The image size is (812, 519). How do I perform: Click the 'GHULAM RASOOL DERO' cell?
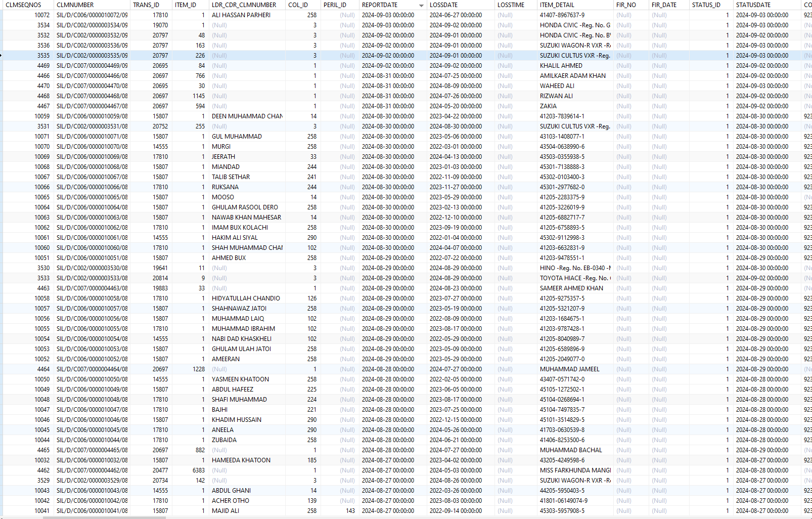pos(247,207)
